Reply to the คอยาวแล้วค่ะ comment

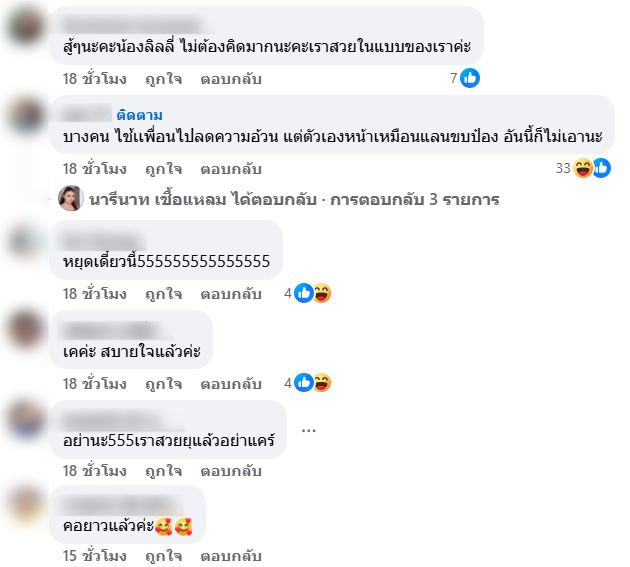231,556
